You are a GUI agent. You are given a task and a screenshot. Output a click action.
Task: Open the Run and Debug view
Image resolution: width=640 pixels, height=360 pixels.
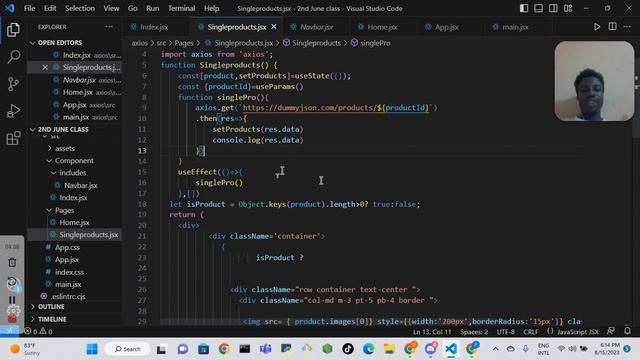[13, 111]
